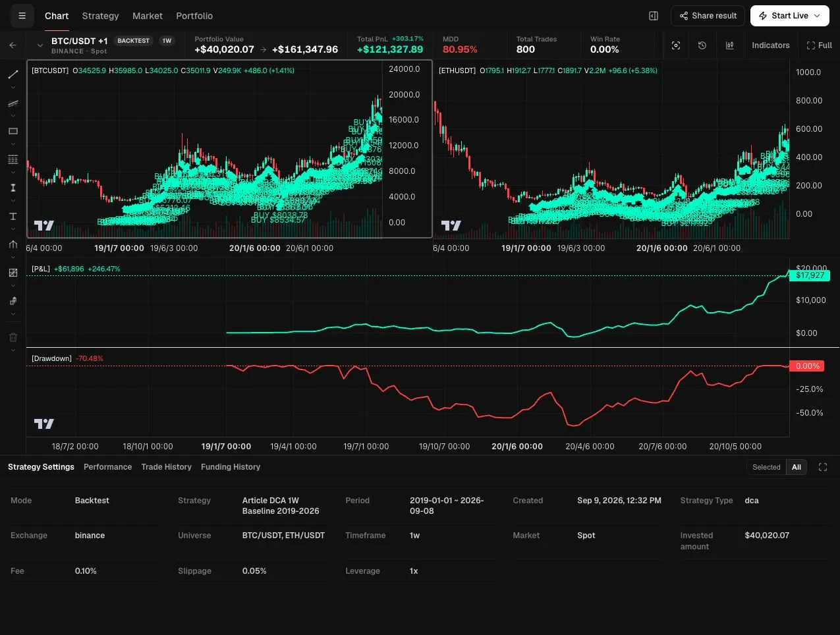Click the [P&L] legend label
This screenshot has width=840, height=635.
pos(41,269)
